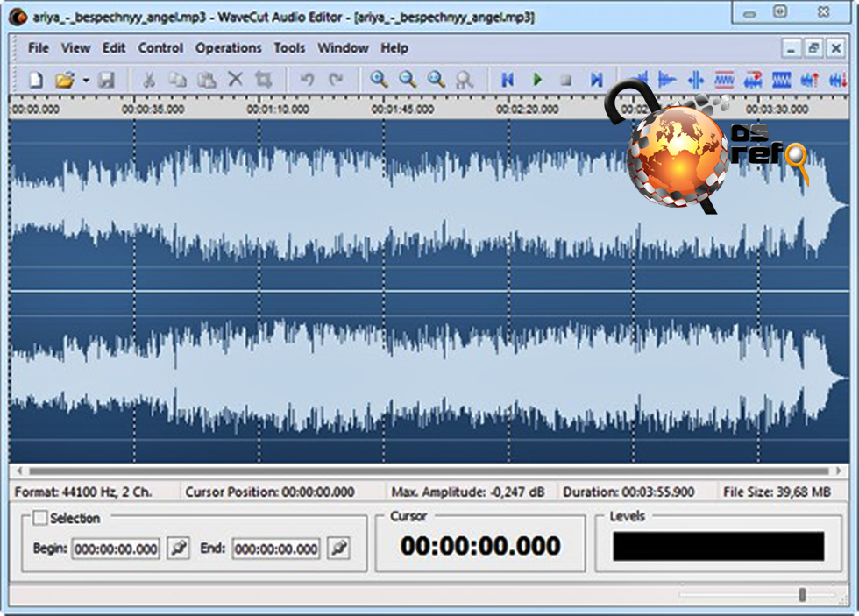Create a new file with the New icon
859x616 pixels.
(x=36, y=80)
